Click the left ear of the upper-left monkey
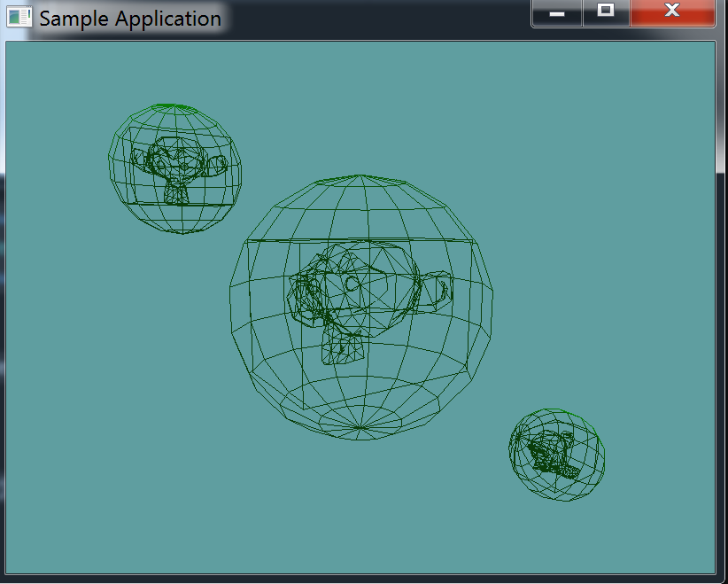Image resolution: width=728 pixels, height=584 pixels. click(139, 160)
